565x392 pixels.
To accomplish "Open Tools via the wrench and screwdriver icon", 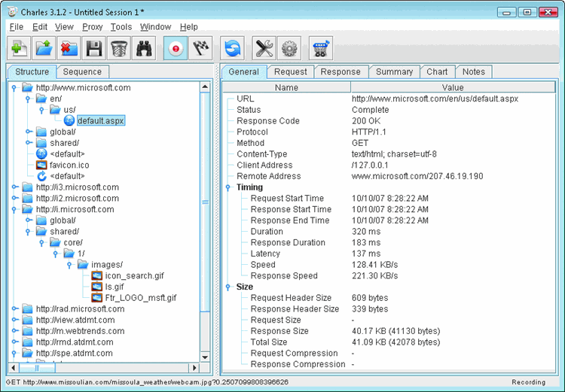I will pos(264,48).
